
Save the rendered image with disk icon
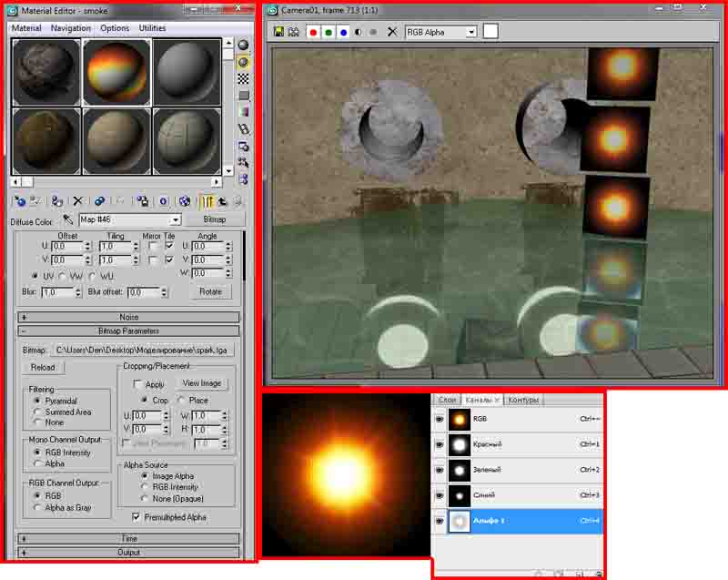[x=279, y=32]
